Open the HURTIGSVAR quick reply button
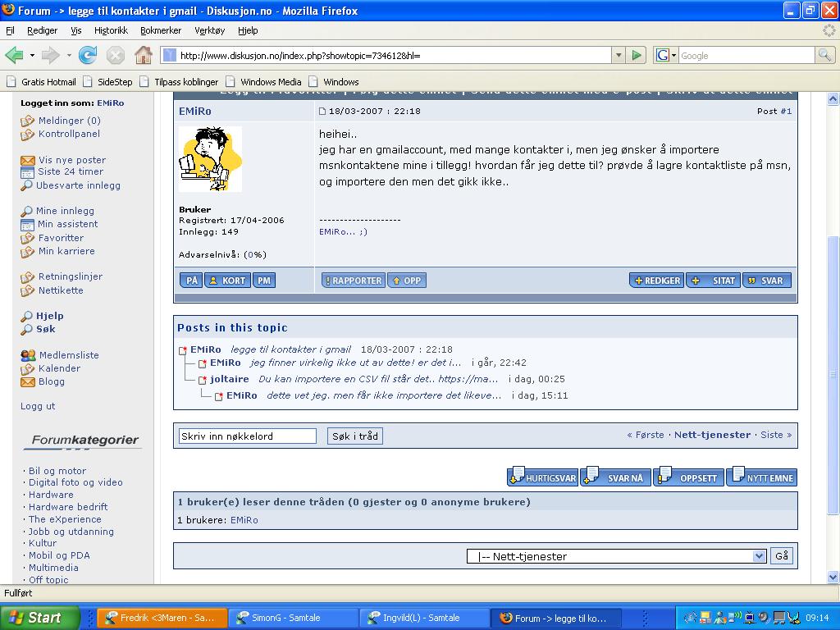 [543, 477]
